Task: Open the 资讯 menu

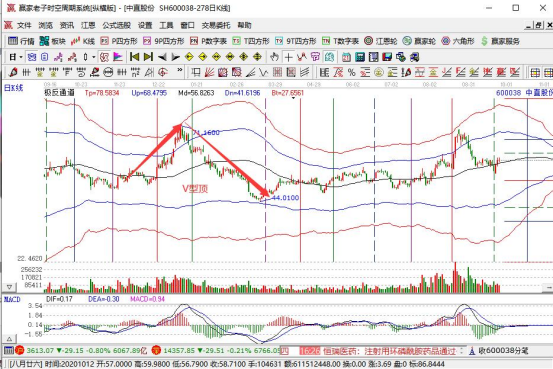Action: 67,25
